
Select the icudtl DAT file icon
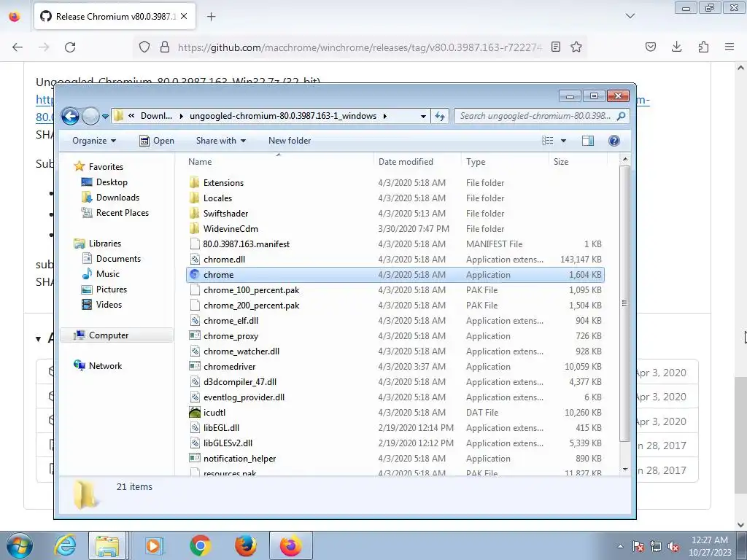pyautogui.click(x=194, y=413)
